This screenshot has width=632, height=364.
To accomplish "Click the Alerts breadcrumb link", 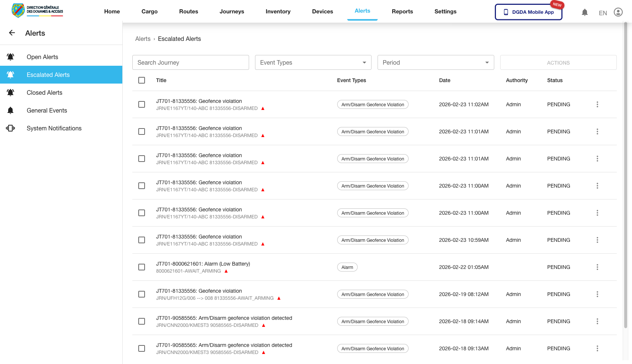I will (143, 39).
